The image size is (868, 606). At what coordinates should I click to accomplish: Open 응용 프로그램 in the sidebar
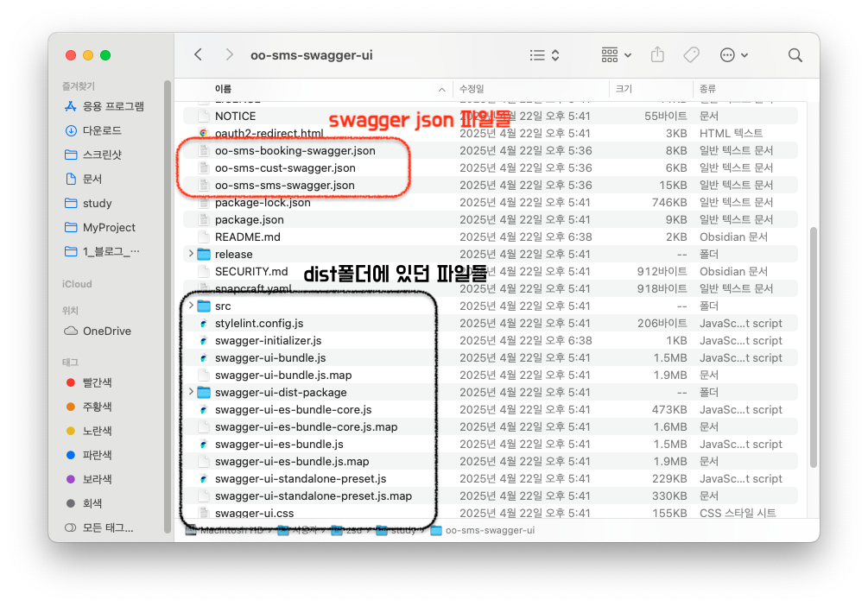pos(104,106)
